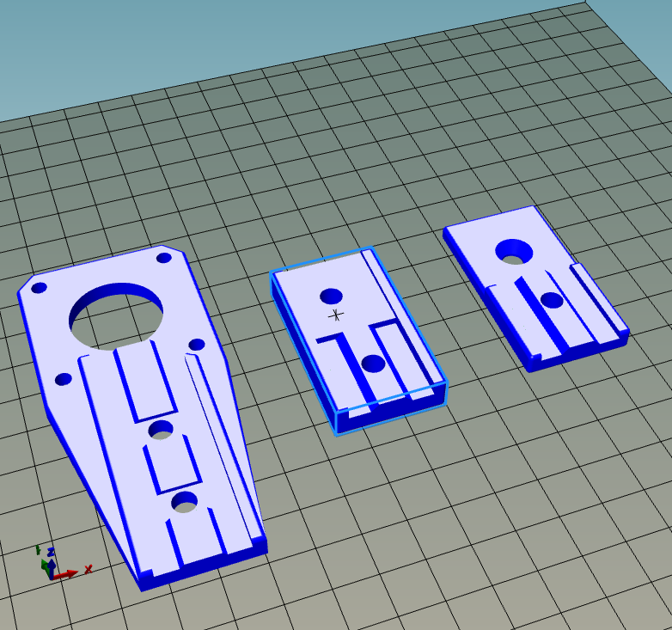
Task: Click the blue Z axis label
Action: pos(51,552)
